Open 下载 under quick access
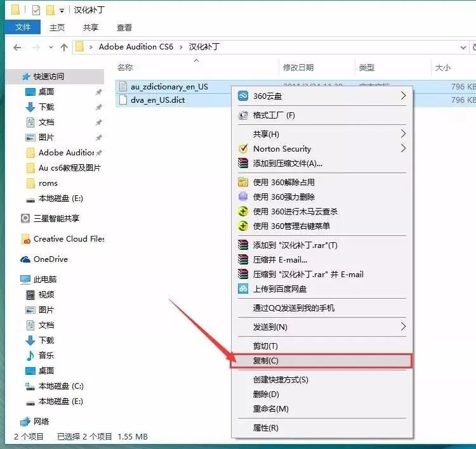This screenshot has width=476, height=449. 40,107
